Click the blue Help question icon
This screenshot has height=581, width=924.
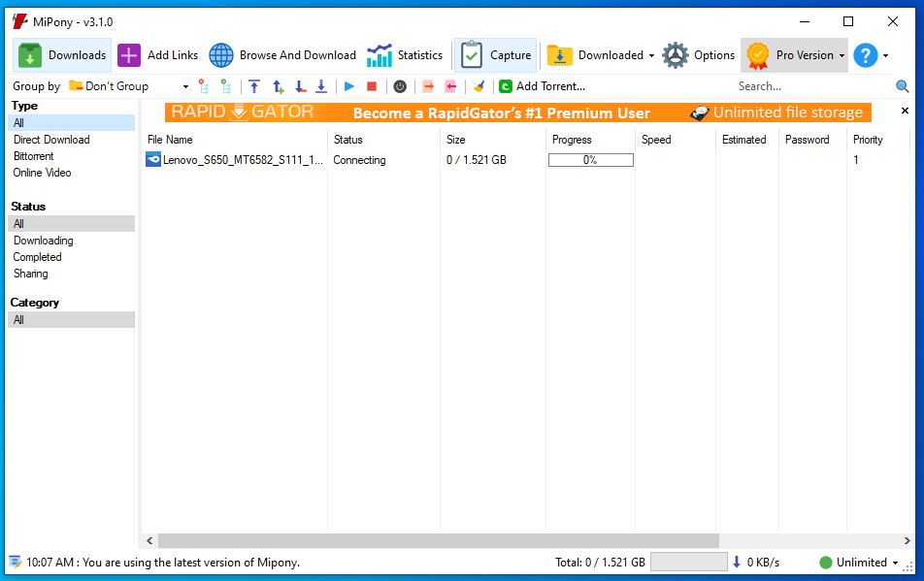866,55
